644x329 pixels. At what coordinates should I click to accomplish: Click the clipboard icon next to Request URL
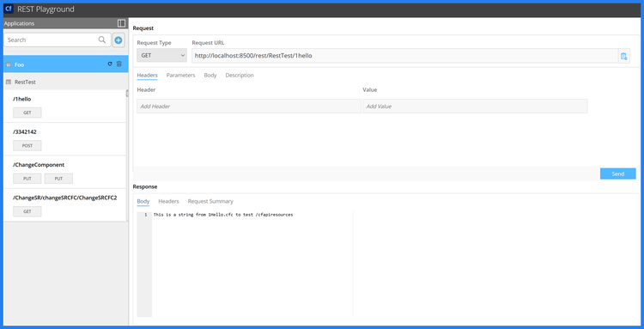click(x=624, y=56)
